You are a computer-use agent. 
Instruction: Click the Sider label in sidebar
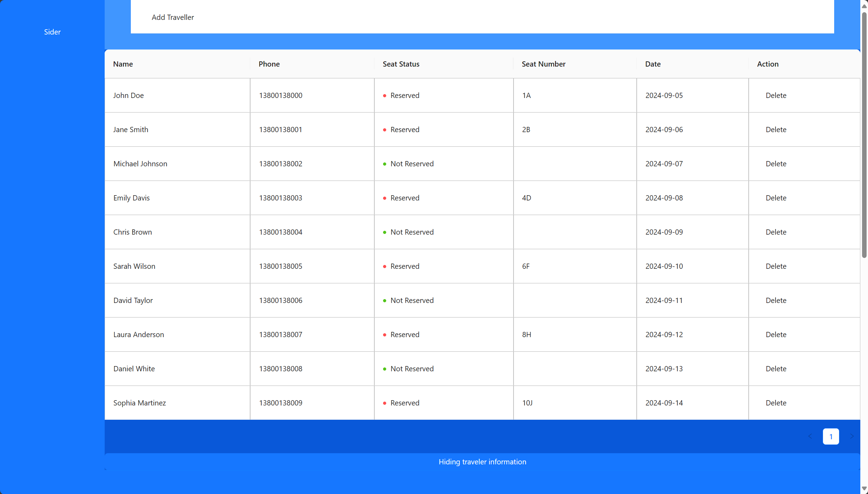pos(52,32)
